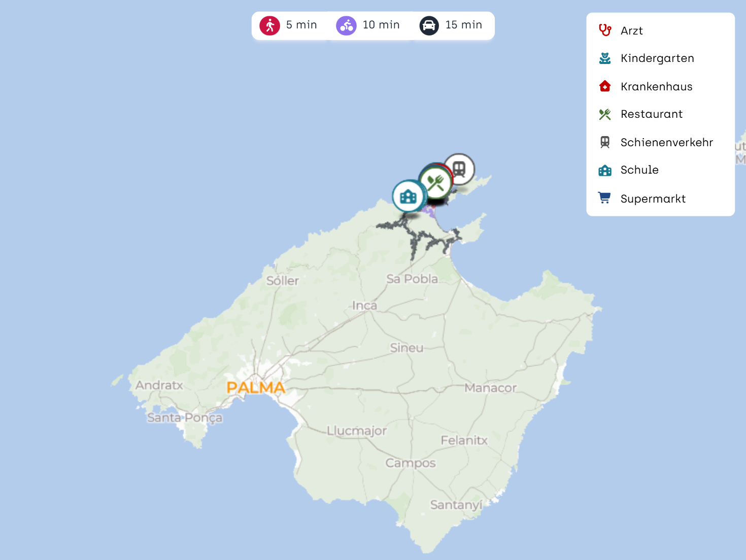The image size is (746, 560).
Task: Choose the 5 min travel time
Action: click(x=301, y=25)
